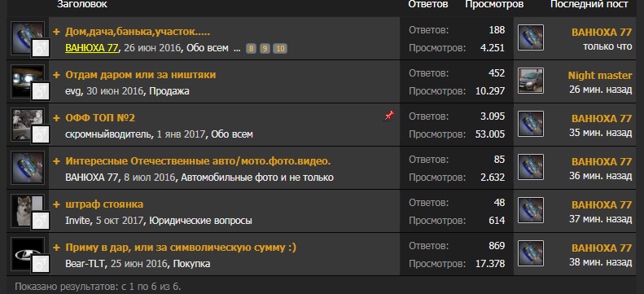Image resolution: width=644 pixels, height=294 pixels.
Task: Open avatar of thread starter ВАНЮХА 77 in first row
Action: click(x=28, y=38)
